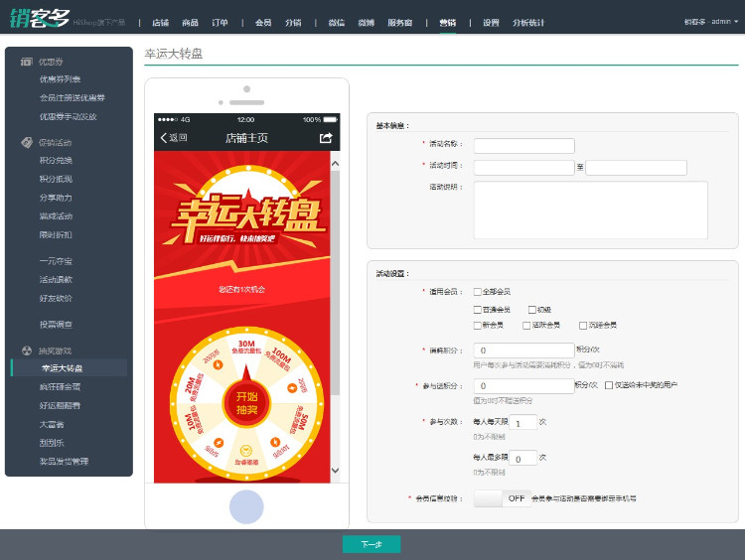745x560 pixels.
Task: Click the 销客多 logo
Action: (40, 19)
